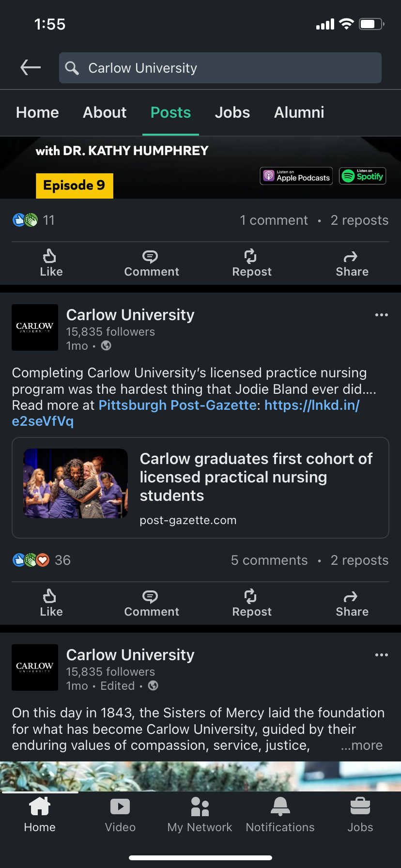Comment on the nursing graduates post
The height and width of the screenshot is (868, 401).
coord(152,603)
